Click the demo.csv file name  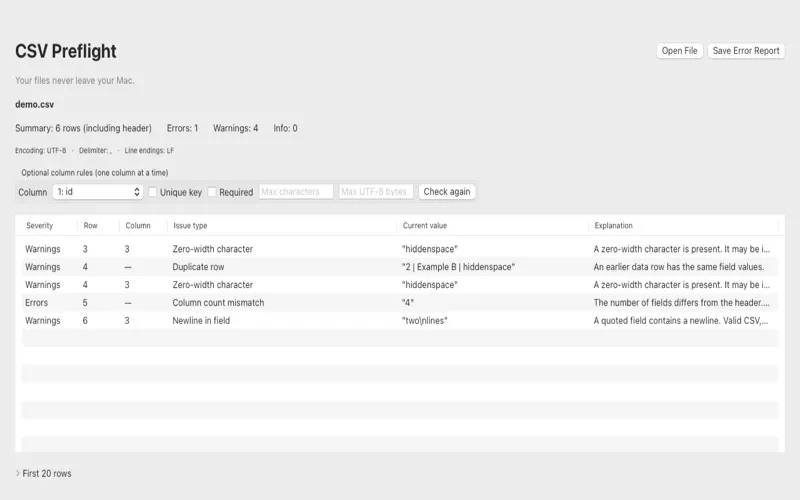[x=34, y=104]
